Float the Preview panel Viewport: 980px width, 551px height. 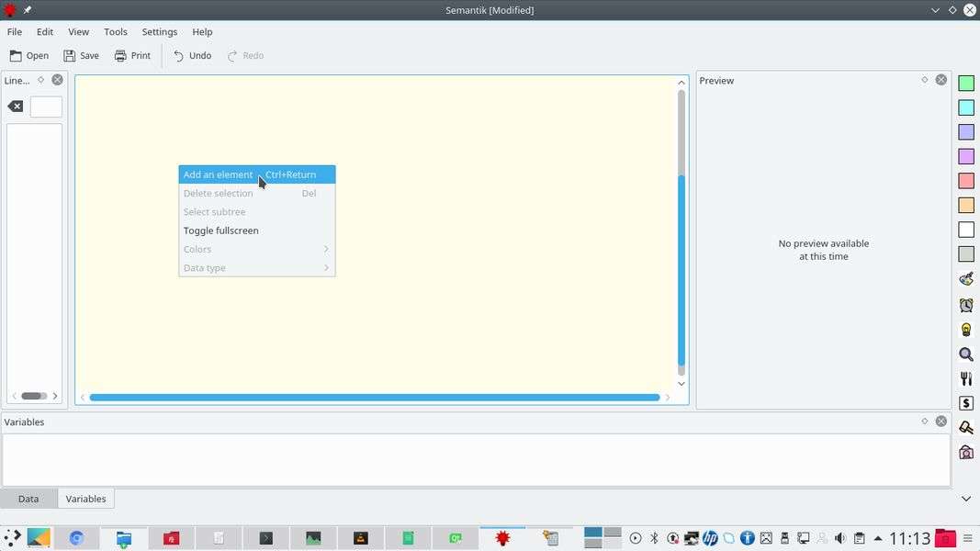(925, 80)
